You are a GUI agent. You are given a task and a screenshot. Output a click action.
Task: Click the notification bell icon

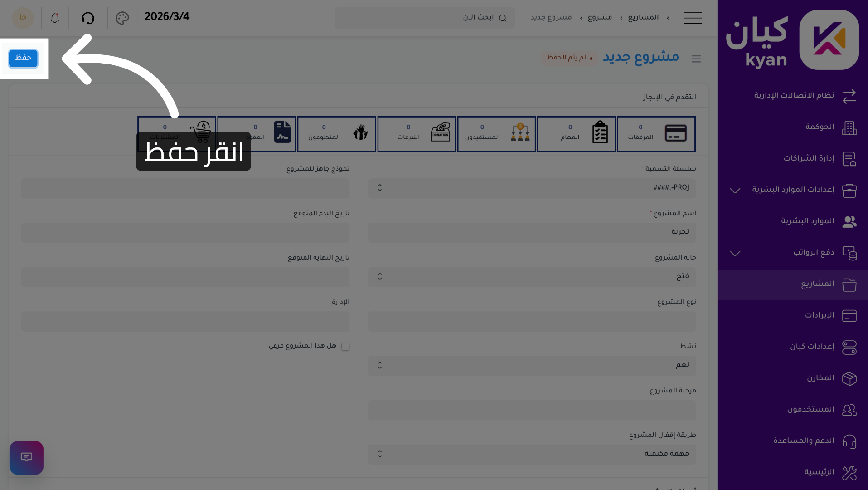click(x=54, y=18)
